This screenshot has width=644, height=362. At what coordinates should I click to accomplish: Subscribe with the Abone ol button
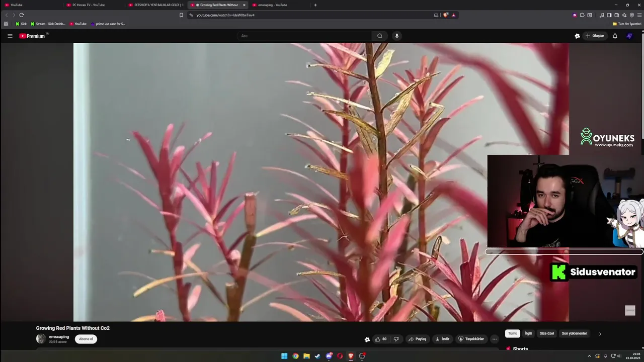point(86,339)
